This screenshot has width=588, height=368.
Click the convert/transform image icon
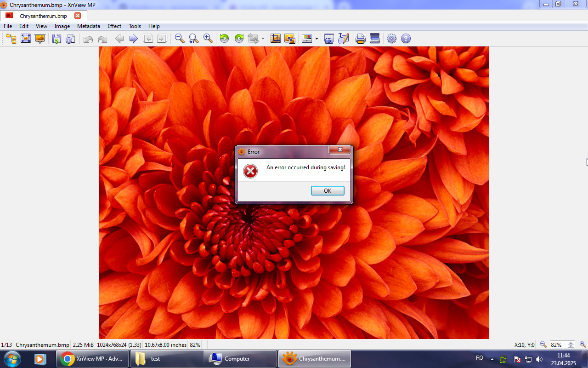253,39
